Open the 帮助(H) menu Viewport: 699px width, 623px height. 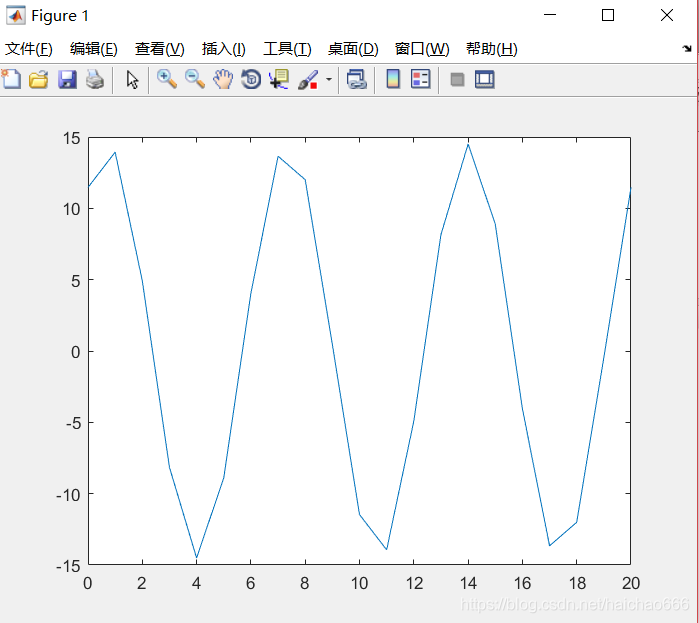coord(492,49)
